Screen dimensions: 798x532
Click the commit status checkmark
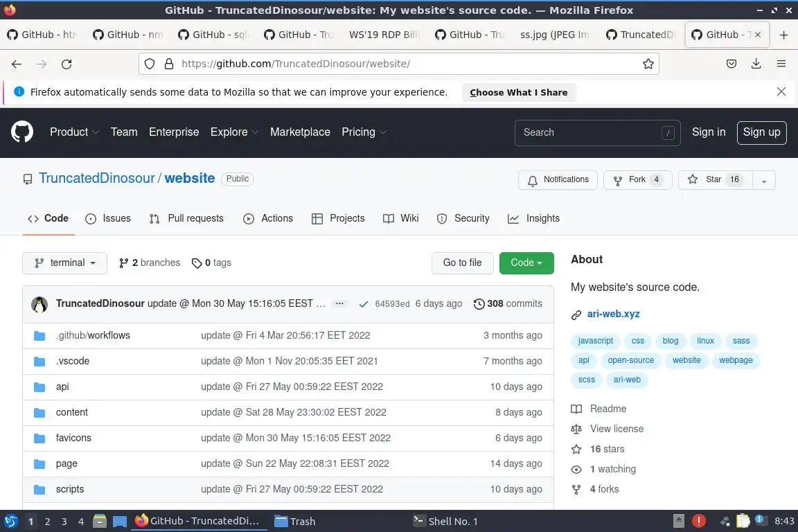[x=364, y=304]
